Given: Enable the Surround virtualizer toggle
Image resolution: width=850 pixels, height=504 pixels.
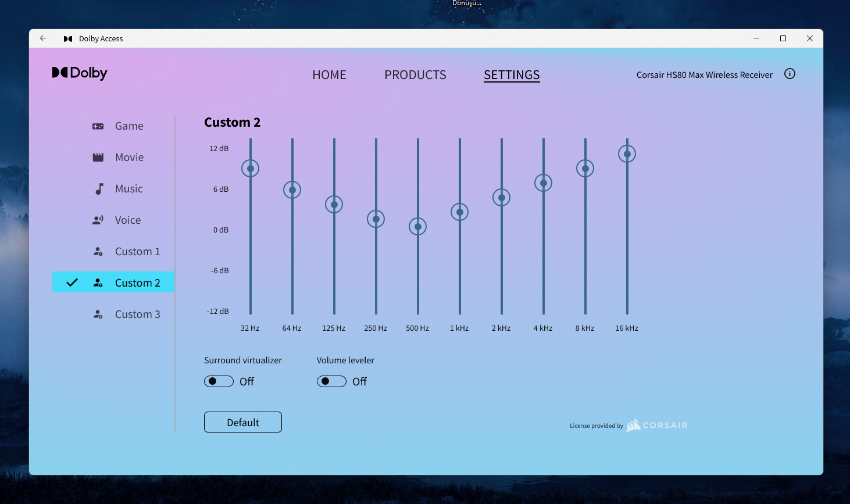Looking at the screenshot, I should (x=219, y=381).
